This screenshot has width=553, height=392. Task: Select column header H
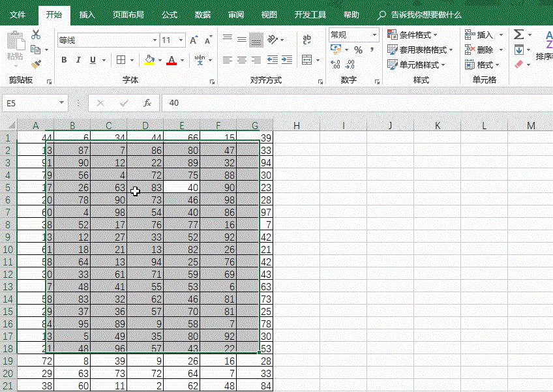click(x=297, y=125)
